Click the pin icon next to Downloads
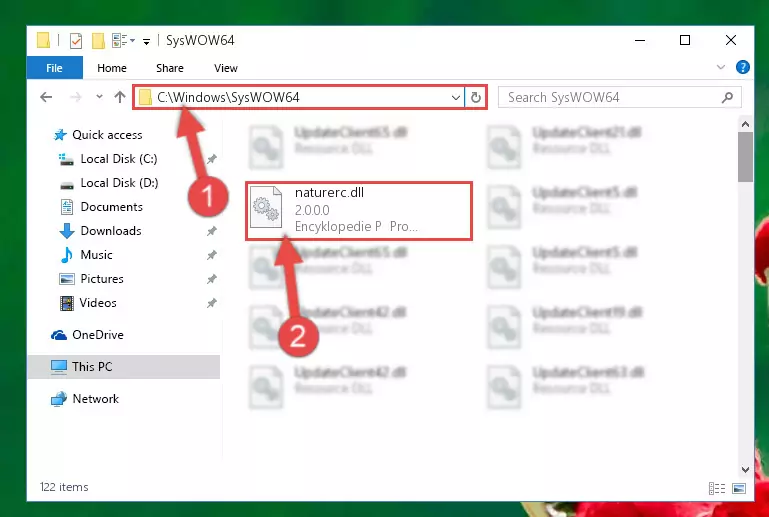 tap(211, 231)
